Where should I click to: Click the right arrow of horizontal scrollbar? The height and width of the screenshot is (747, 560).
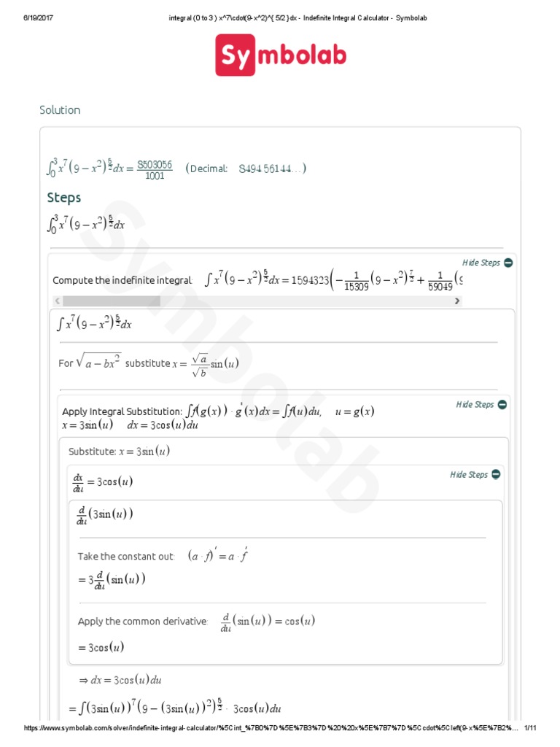[x=457, y=301]
